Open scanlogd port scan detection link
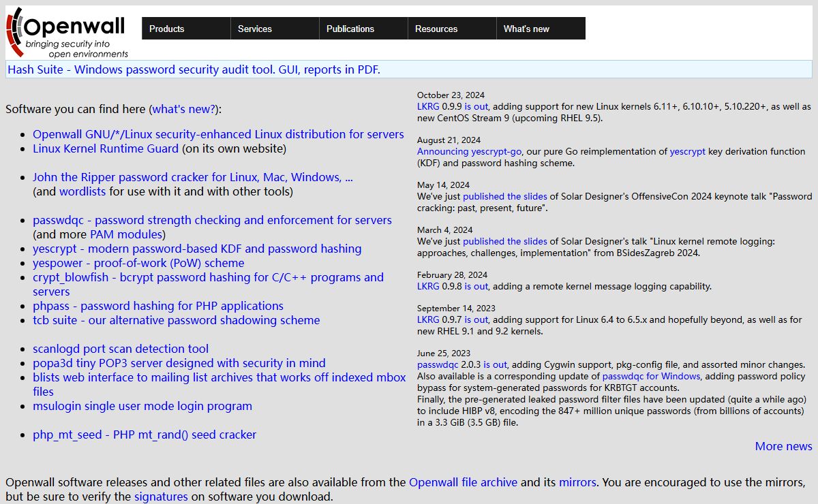The height and width of the screenshot is (504, 818). [x=121, y=349]
